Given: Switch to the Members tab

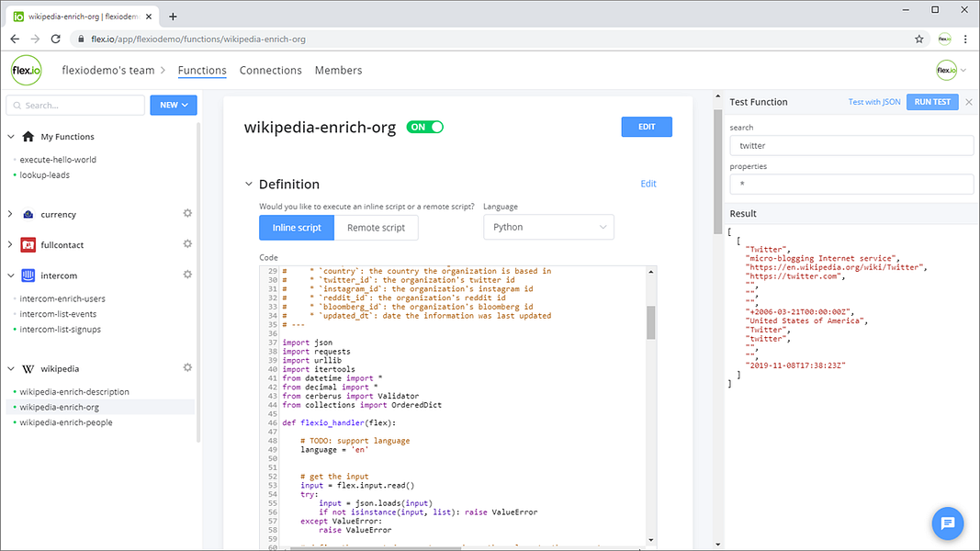Looking at the screenshot, I should pos(338,70).
